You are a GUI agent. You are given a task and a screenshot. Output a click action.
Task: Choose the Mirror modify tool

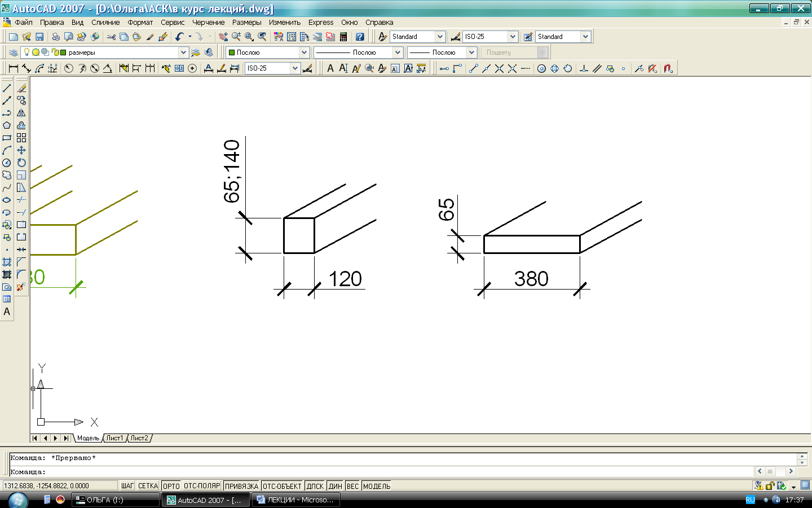21,113
